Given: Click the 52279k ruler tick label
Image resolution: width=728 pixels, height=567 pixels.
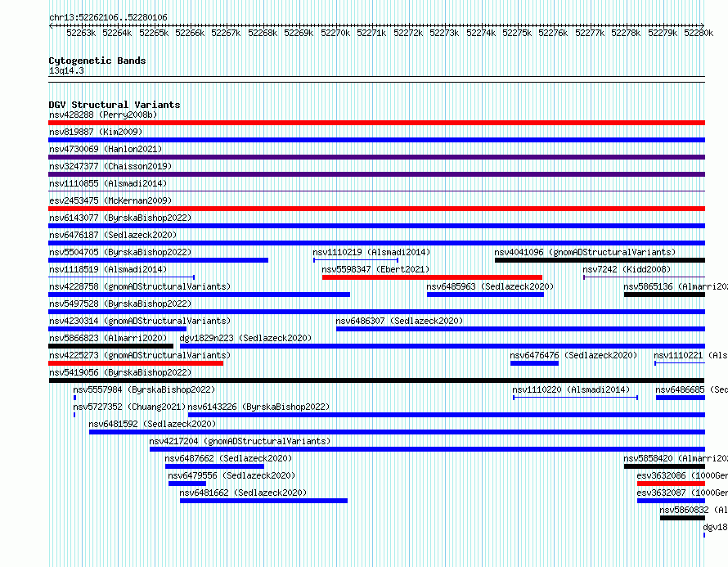Looking at the screenshot, I should (x=663, y=33).
